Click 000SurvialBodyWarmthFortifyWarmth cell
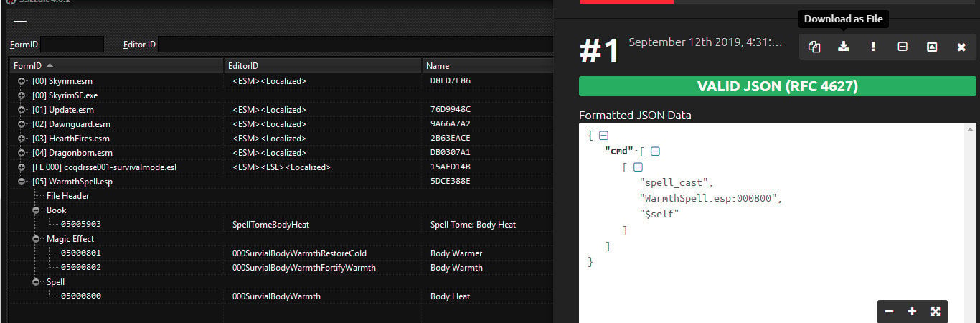Viewport: 980px width, 323px height. pyautogui.click(x=304, y=268)
